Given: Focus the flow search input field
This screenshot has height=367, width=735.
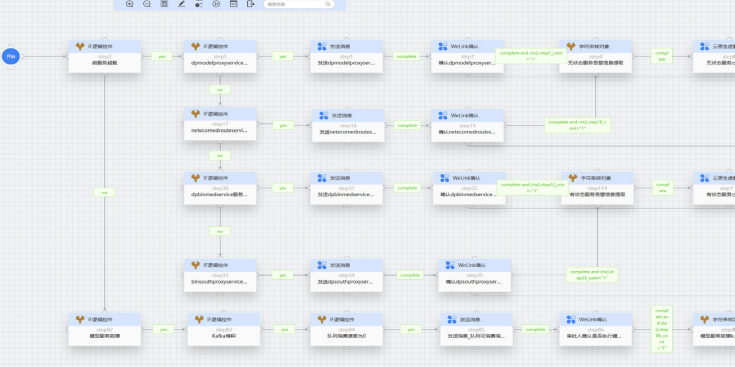Looking at the screenshot, I should click(299, 4).
